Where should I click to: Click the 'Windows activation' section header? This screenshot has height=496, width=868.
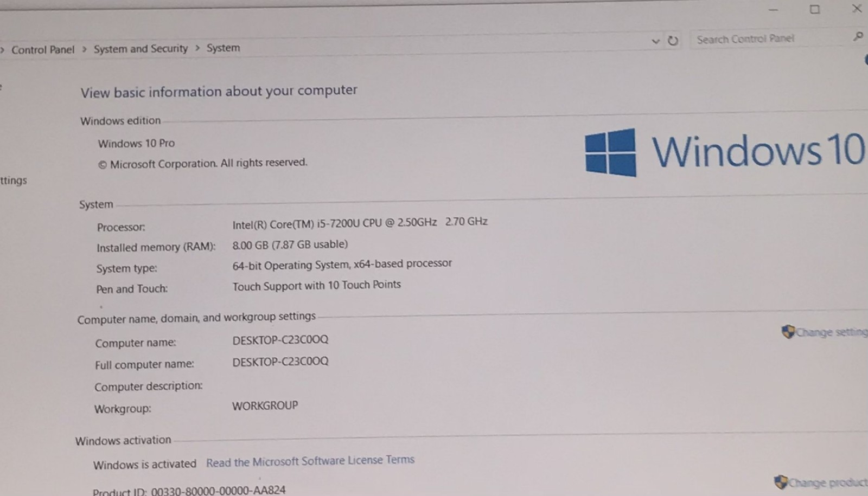(x=123, y=441)
